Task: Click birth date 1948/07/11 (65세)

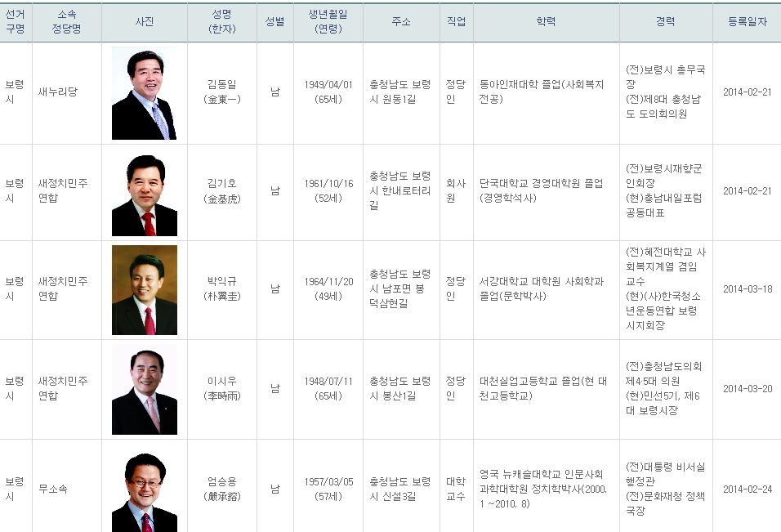Action: coord(328,388)
